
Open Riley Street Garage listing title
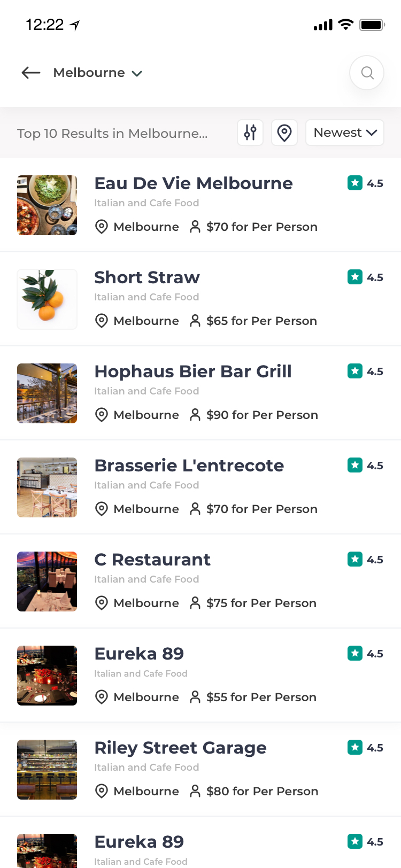tap(180, 748)
